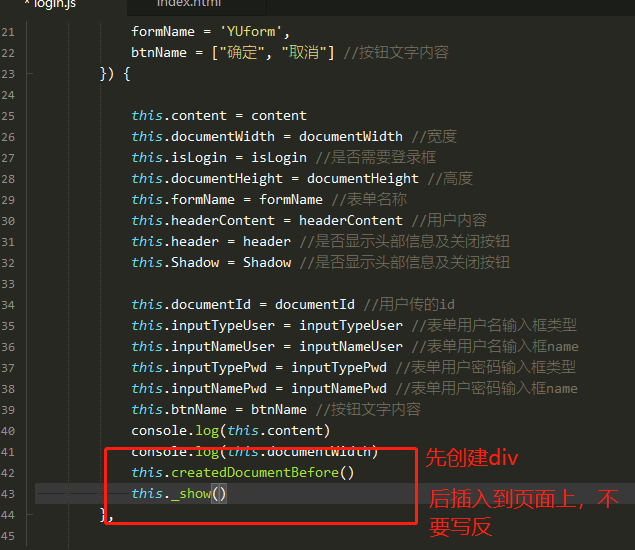Screen dimensions: 635x550
Task: Click this.content assignment on line 25
Action: [219, 116]
